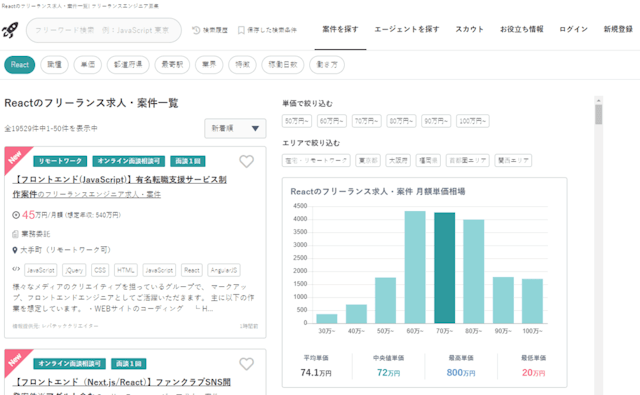The height and width of the screenshot is (395, 640).
Task: Filter by 70万円~ unit price
Action: tap(367, 121)
